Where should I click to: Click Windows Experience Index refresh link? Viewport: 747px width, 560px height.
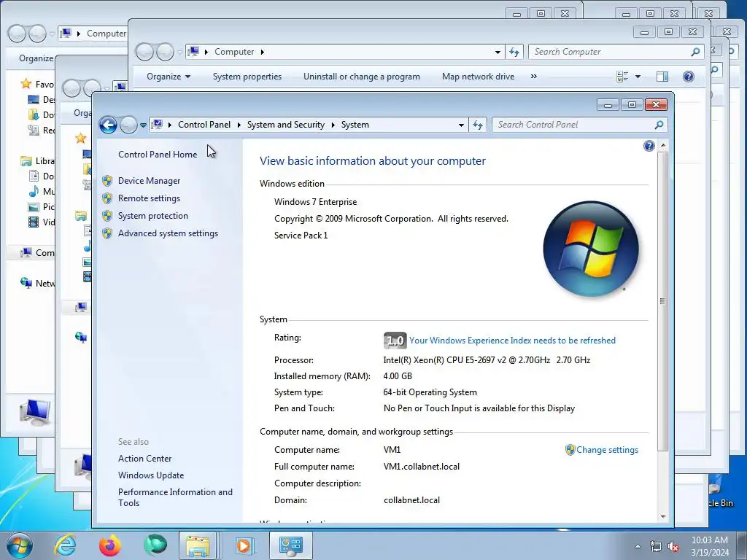pyautogui.click(x=512, y=341)
